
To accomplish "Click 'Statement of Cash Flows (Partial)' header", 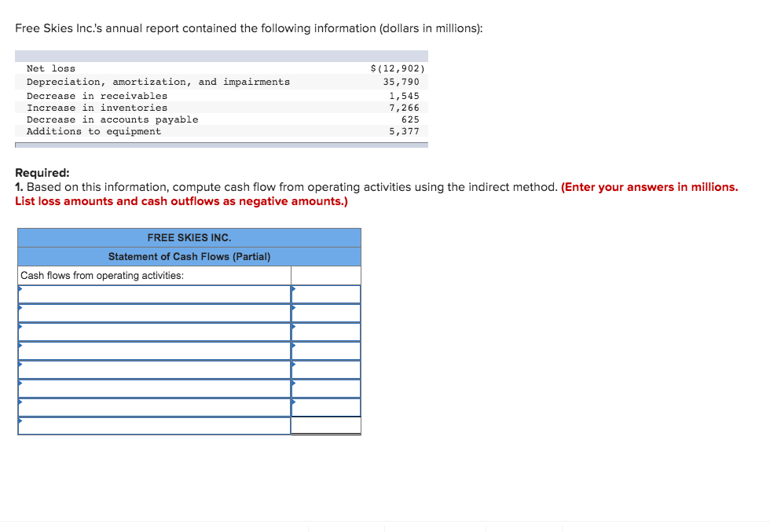I will [189, 256].
